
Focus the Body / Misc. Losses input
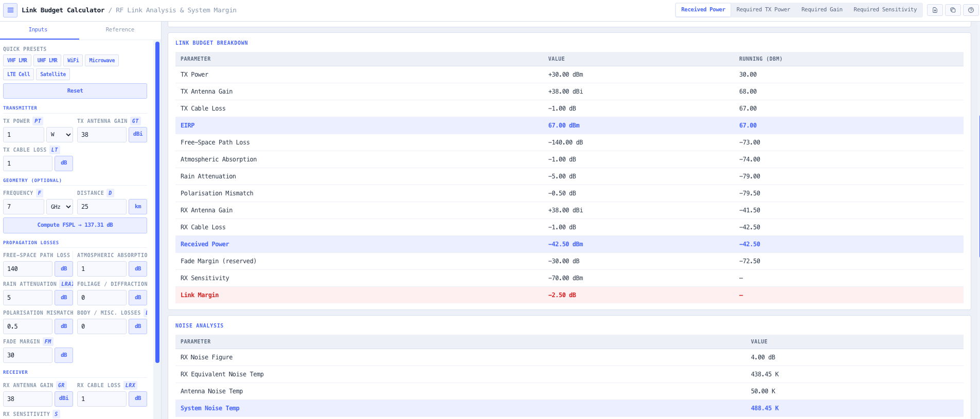pos(102,326)
